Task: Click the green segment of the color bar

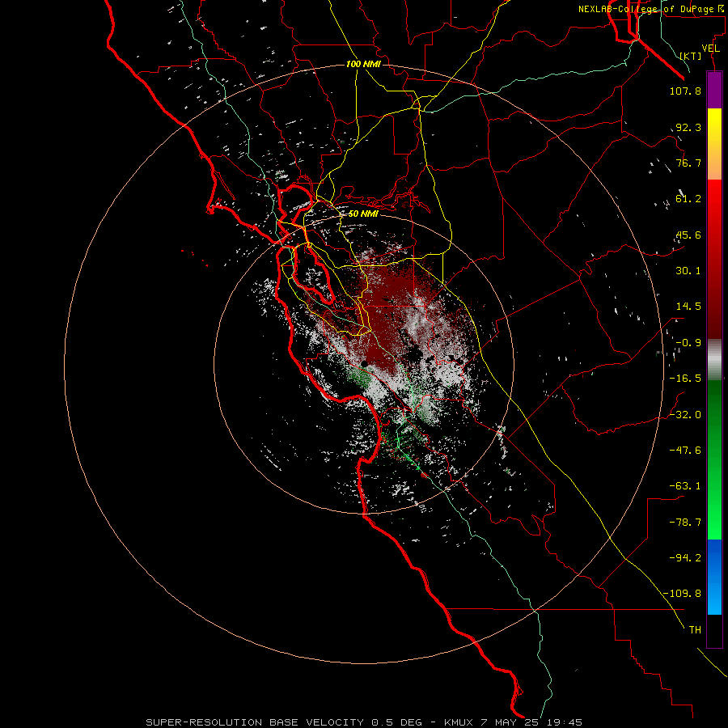Action: click(714, 459)
